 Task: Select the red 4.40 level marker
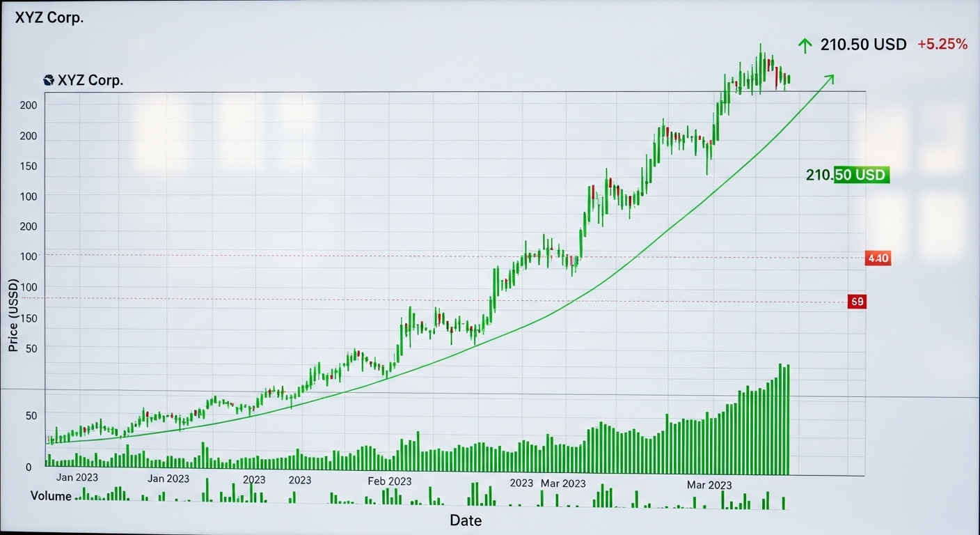(878, 258)
